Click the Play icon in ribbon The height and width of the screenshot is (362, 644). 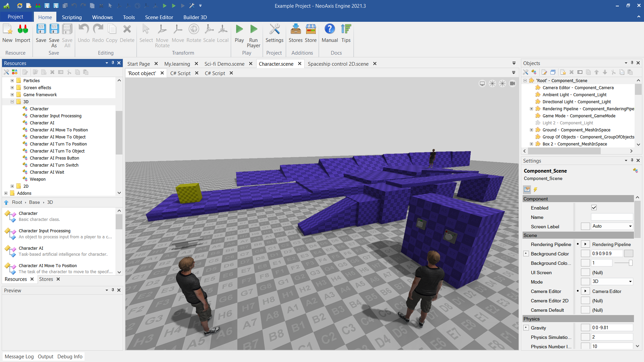point(239,29)
